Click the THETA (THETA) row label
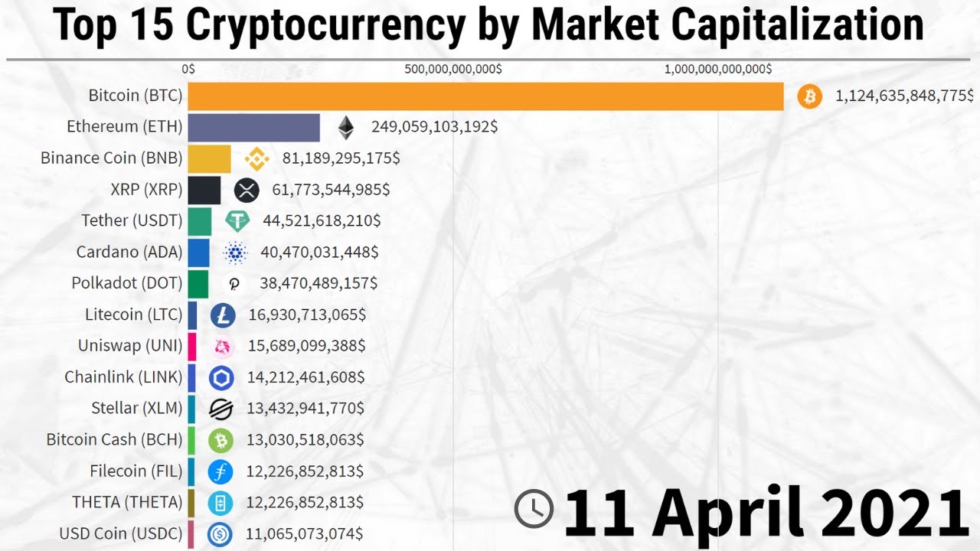This screenshot has height=551, width=980. (127, 502)
